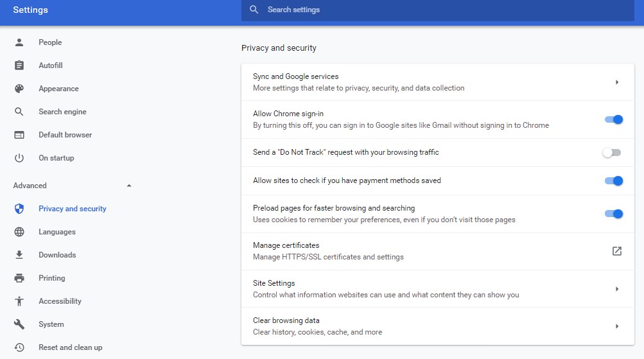The height and width of the screenshot is (359, 644).
Task: Click the Default browser window icon
Action: click(x=19, y=135)
